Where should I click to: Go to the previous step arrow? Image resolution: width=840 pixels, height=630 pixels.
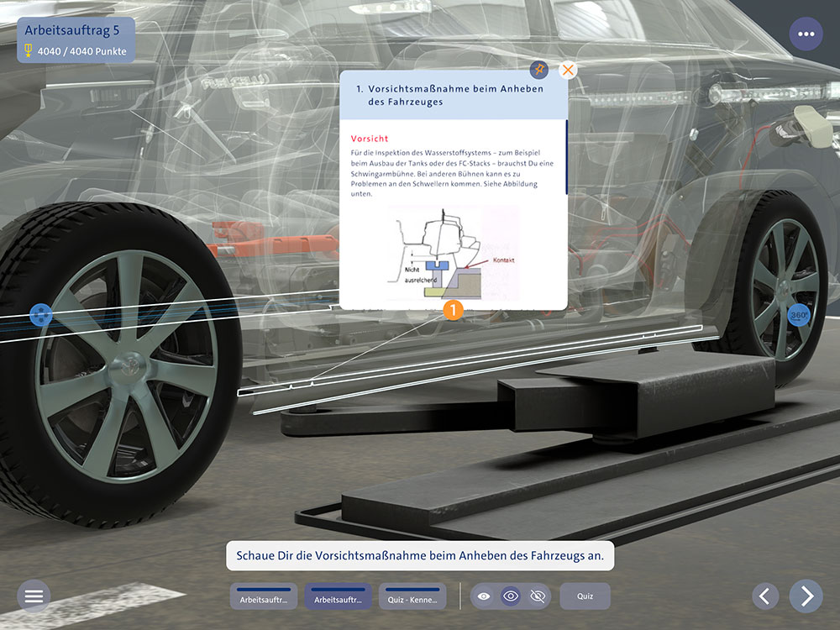point(764,596)
